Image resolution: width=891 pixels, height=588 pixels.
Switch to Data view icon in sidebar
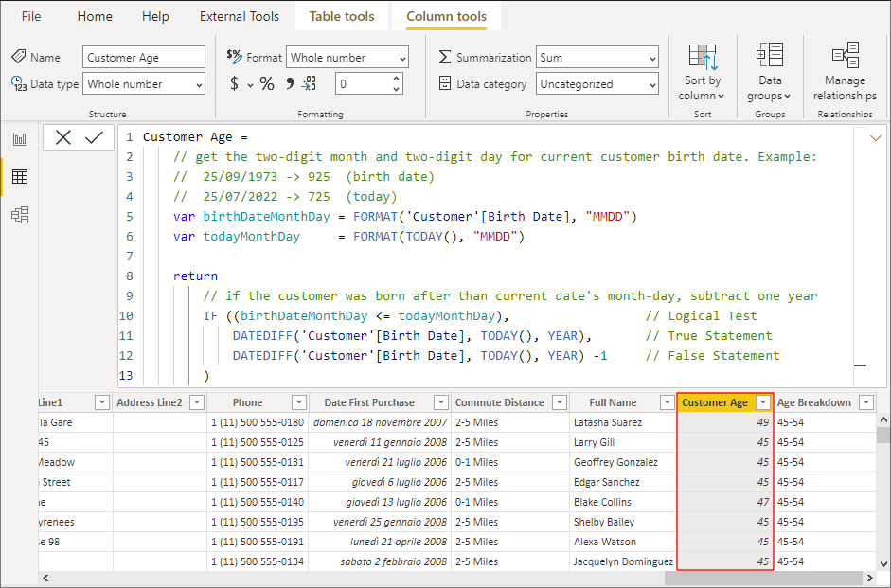click(20, 177)
